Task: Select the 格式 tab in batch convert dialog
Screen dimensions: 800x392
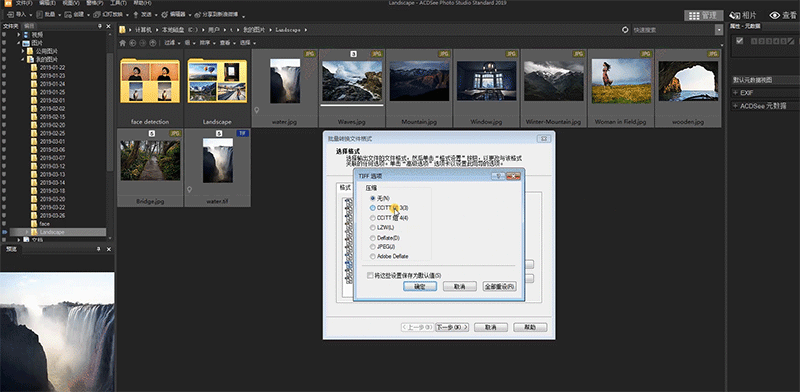Action: point(345,187)
